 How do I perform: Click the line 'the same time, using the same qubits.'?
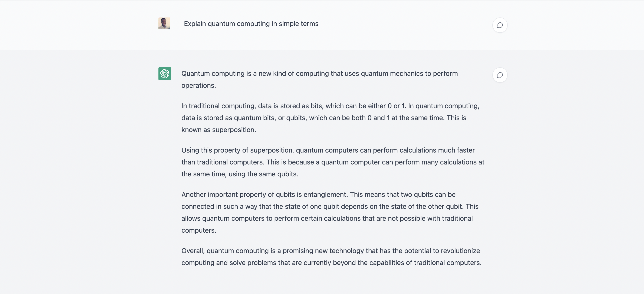240,174
